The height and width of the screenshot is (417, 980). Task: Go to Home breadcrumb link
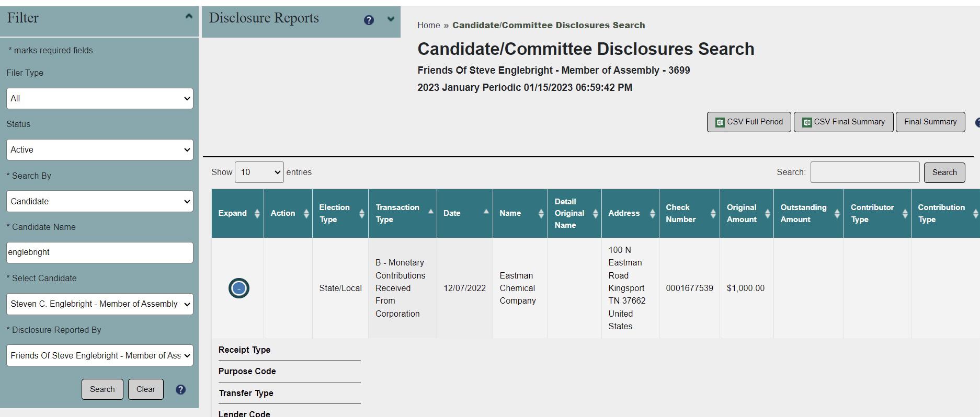coord(428,26)
